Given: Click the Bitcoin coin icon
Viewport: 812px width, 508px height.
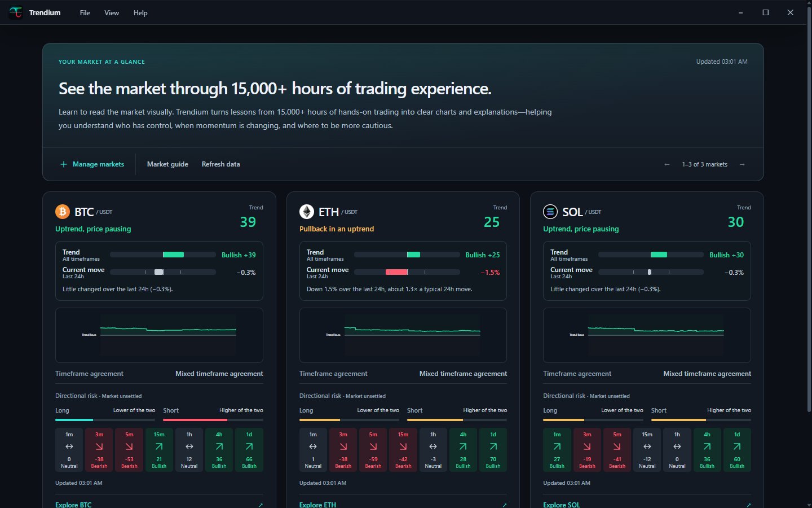Looking at the screenshot, I should pos(63,212).
